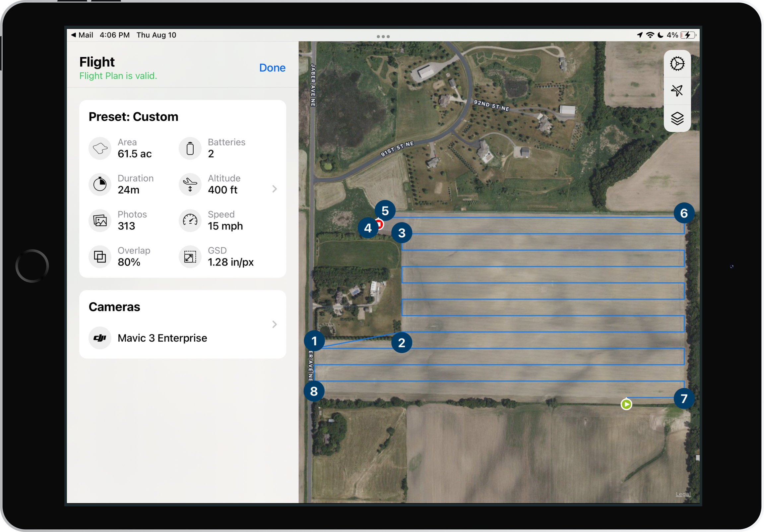Image resolution: width=764 pixels, height=532 pixels.
Task: Expand the Cameras section chevron
Action: point(274,325)
